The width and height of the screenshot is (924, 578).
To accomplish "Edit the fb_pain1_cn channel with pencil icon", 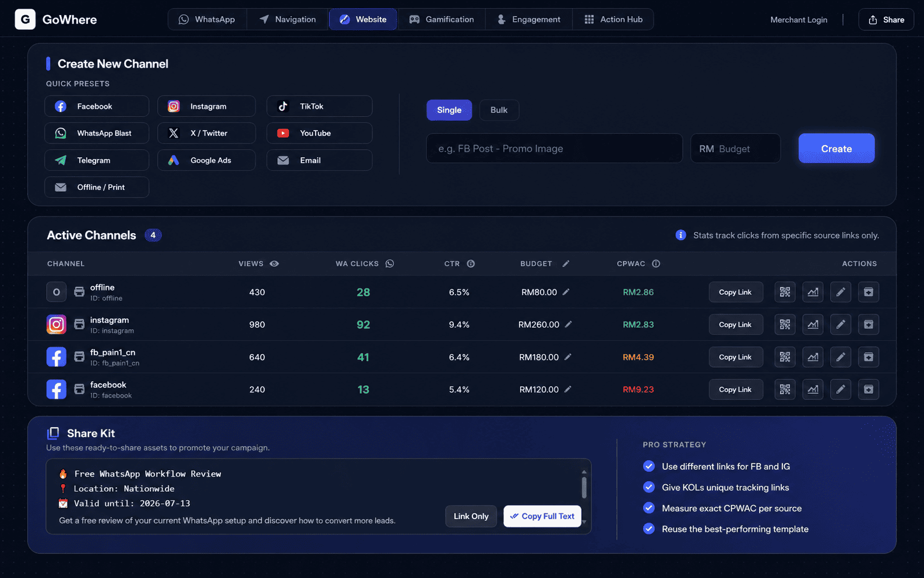I will [841, 357].
